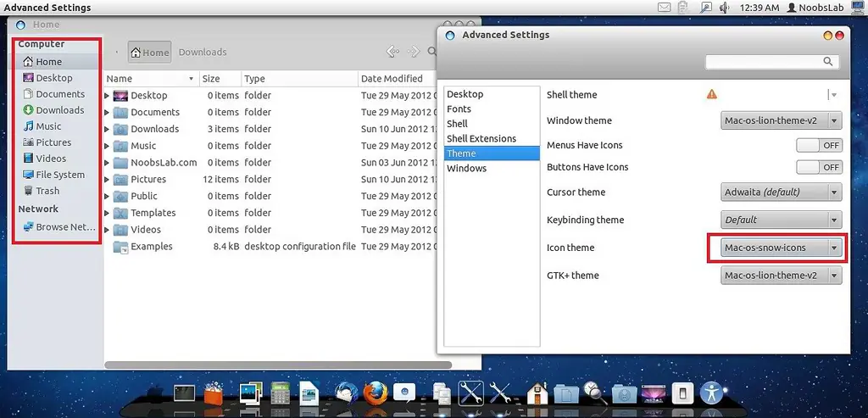The image size is (868, 418).
Task: Expand the Pictures folder row triangle
Action: coord(107,180)
